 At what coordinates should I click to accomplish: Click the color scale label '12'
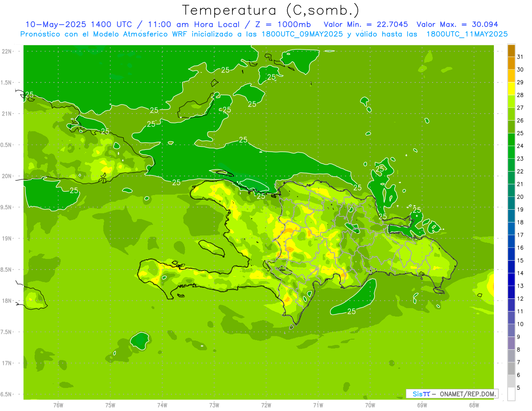click(520, 298)
